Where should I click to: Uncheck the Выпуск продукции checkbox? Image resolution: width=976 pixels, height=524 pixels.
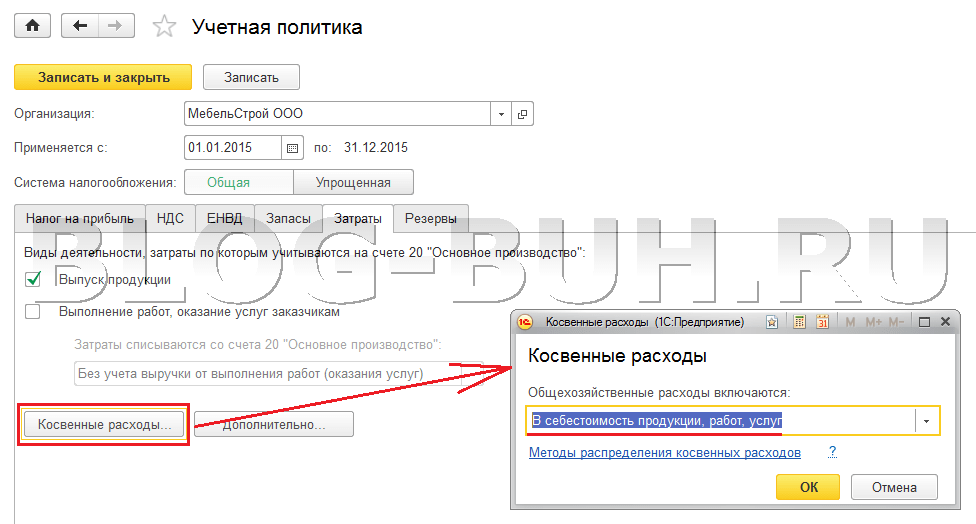click(33, 281)
